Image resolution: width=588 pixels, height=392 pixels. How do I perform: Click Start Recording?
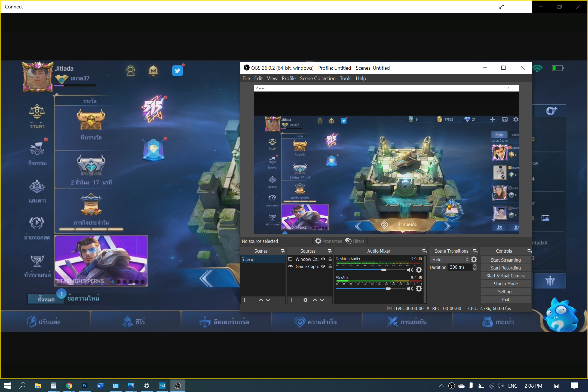tap(506, 268)
